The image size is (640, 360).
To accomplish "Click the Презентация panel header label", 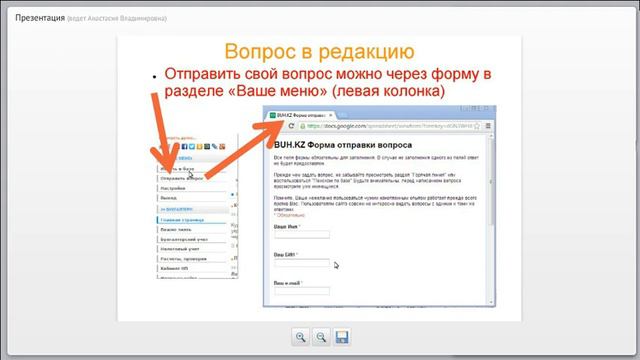I will click(x=40, y=18).
